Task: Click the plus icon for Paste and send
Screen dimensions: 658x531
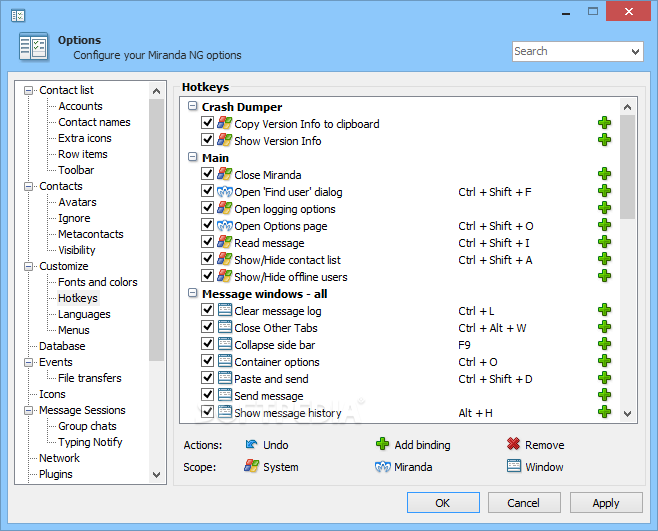Action: click(x=604, y=378)
